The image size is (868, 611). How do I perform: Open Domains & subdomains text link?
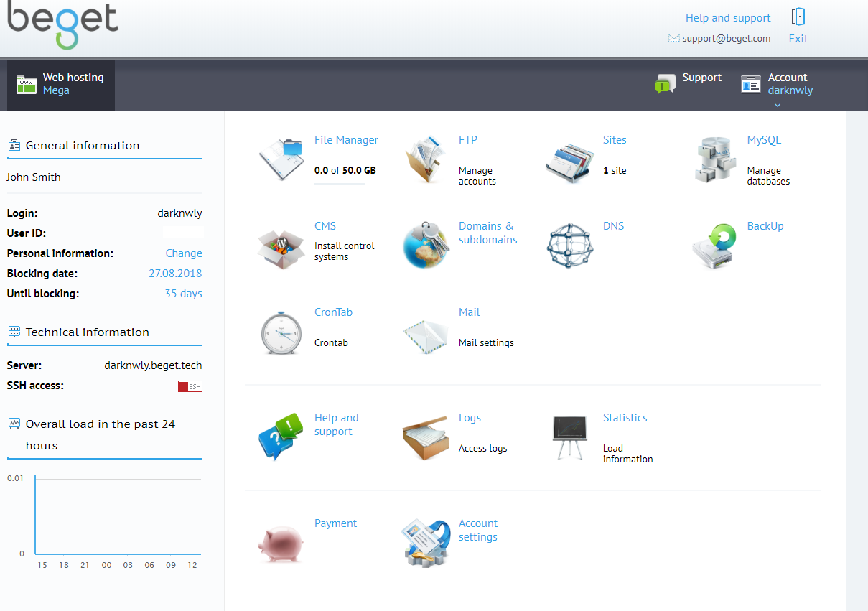(488, 233)
